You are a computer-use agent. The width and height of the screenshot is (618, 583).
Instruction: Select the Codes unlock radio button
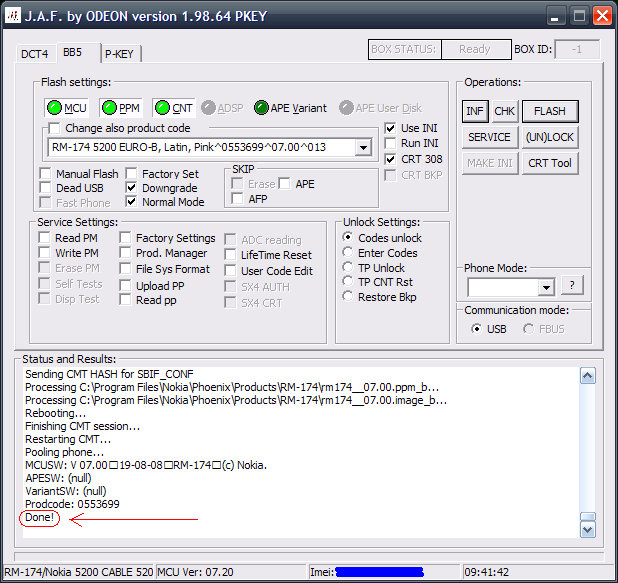coord(348,237)
